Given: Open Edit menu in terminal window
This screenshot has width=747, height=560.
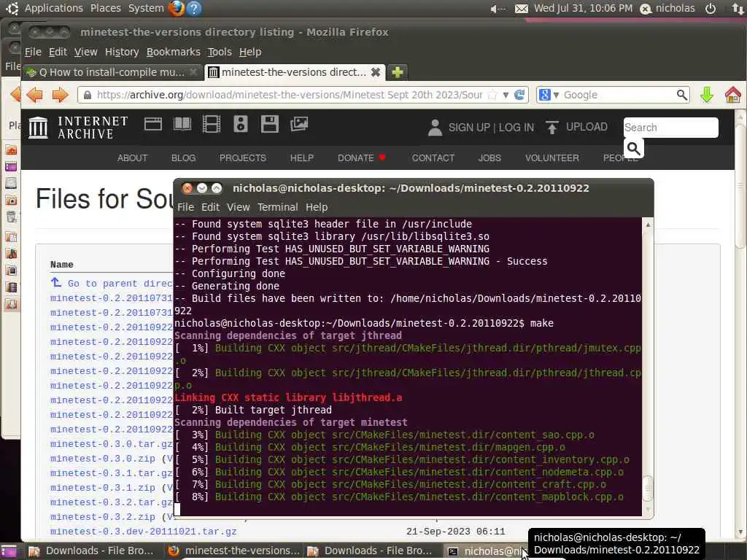Looking at the screenshot, I should point(210,207).
